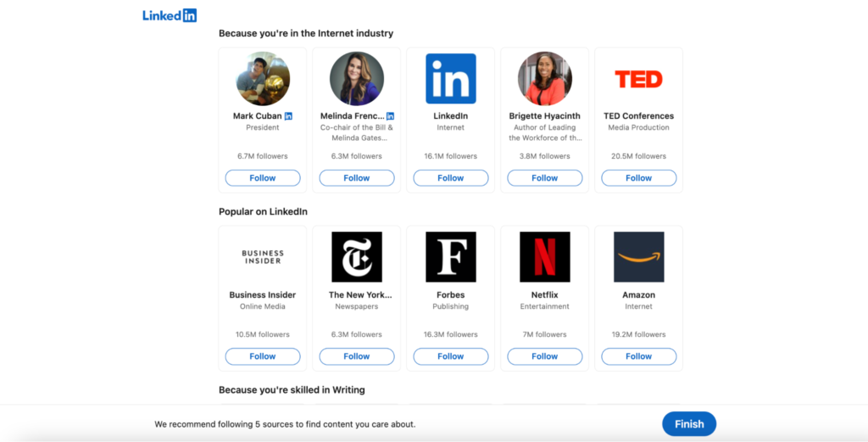The width and height of the screenshot is (868, 442).
Task: Hit Follow under Amazon
Action: 638,356
